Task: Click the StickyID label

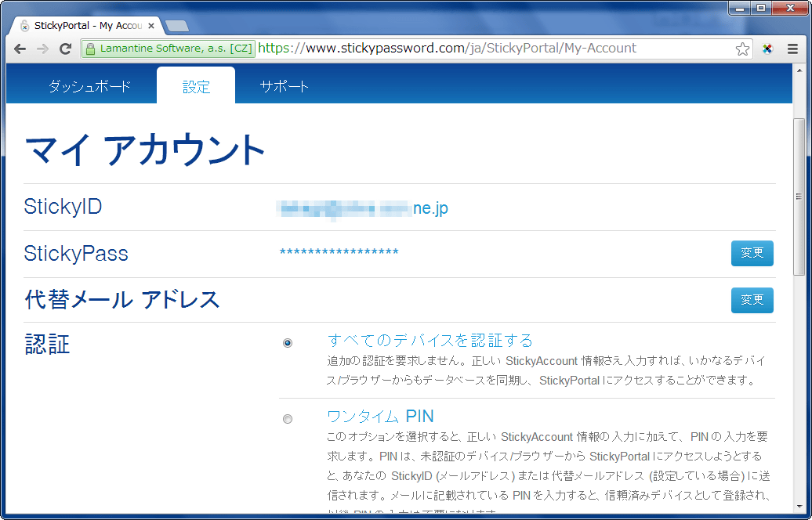Action: [63, 207]
